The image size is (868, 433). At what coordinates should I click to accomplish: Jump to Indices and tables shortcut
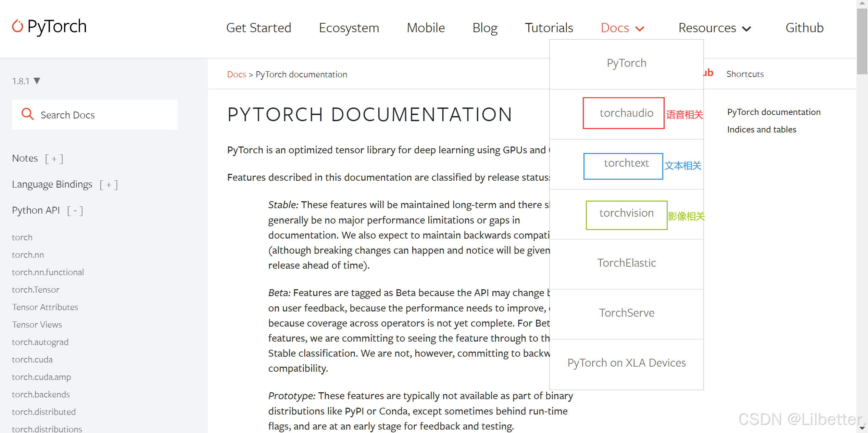762,129
